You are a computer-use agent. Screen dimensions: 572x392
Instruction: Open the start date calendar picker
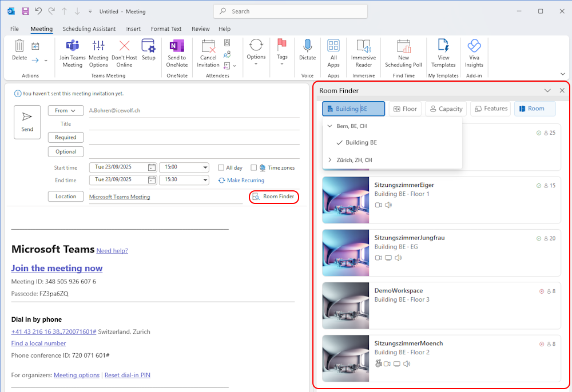[152, 167]
